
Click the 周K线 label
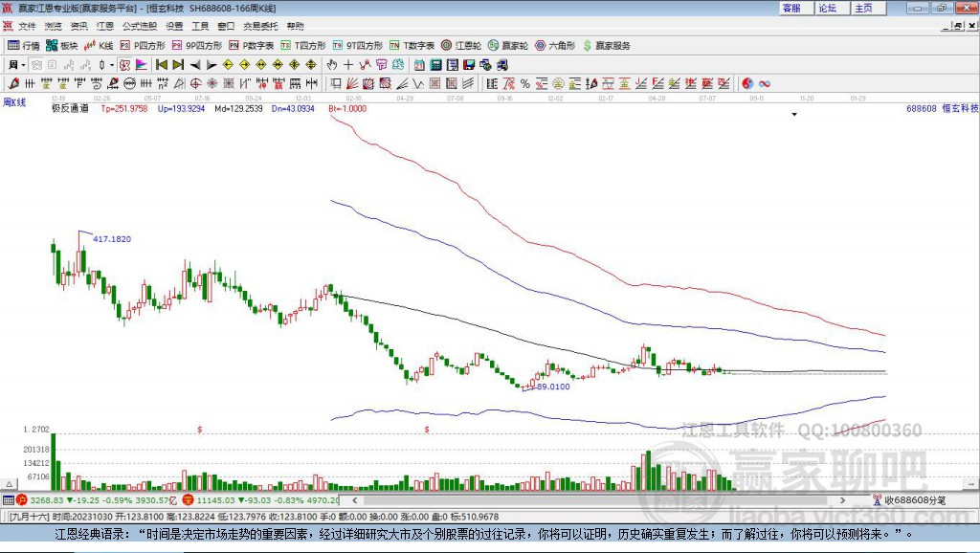pos(14,102)
